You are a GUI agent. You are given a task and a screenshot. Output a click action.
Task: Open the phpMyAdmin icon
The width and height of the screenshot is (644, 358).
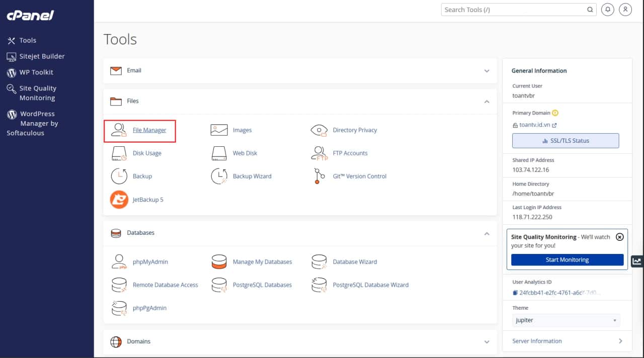click(119, 262)
